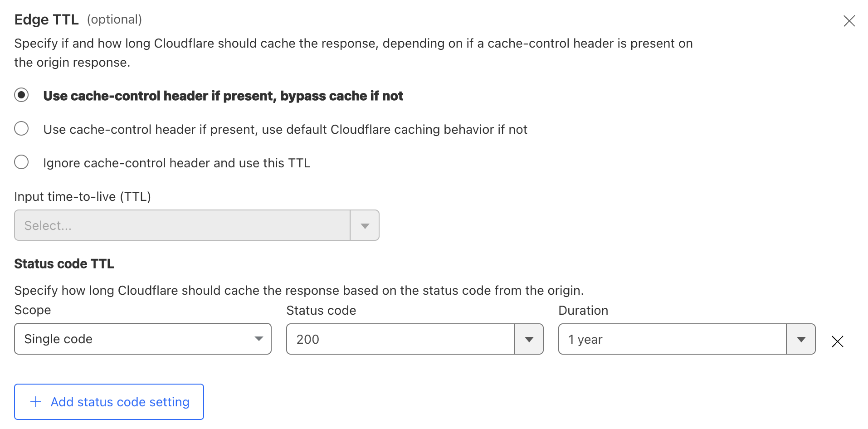Image resolution: width=868 pixels, height=429 pixels.
Task: Select 'use default Cloudflare caching behavior' option
Action: point(21,129)
